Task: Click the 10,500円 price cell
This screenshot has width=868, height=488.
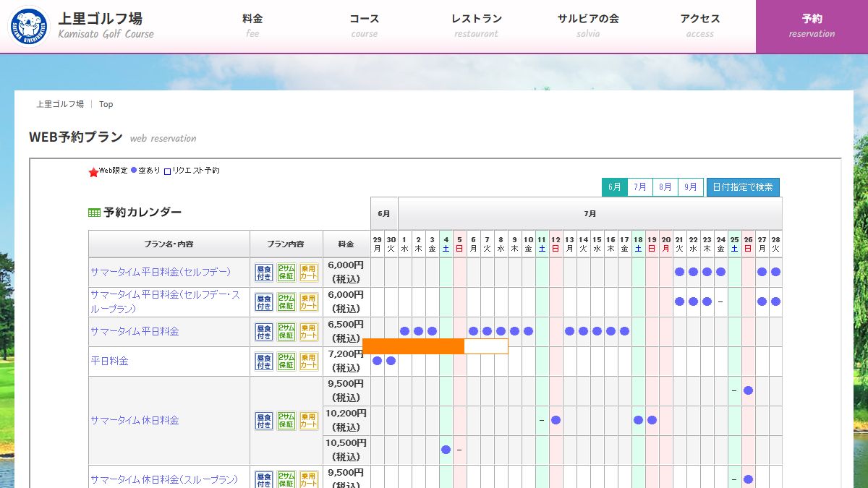Action: point(346,450)
